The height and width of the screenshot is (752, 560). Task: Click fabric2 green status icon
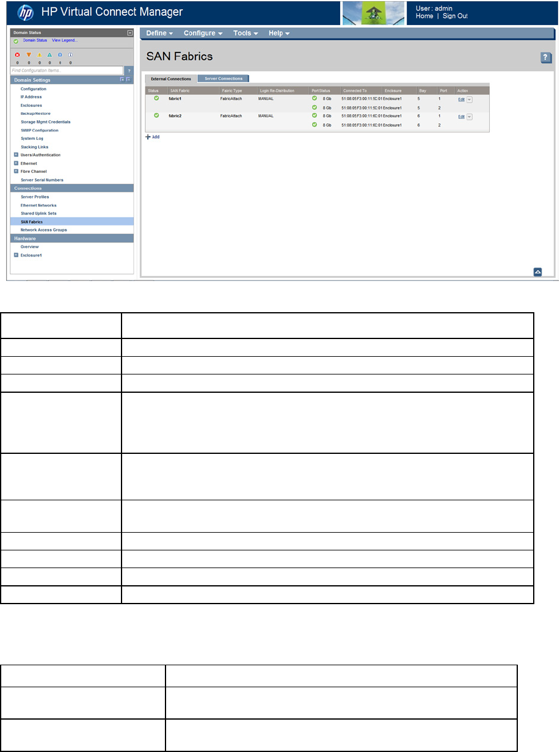pyautogui.click(x=156, y=115)
